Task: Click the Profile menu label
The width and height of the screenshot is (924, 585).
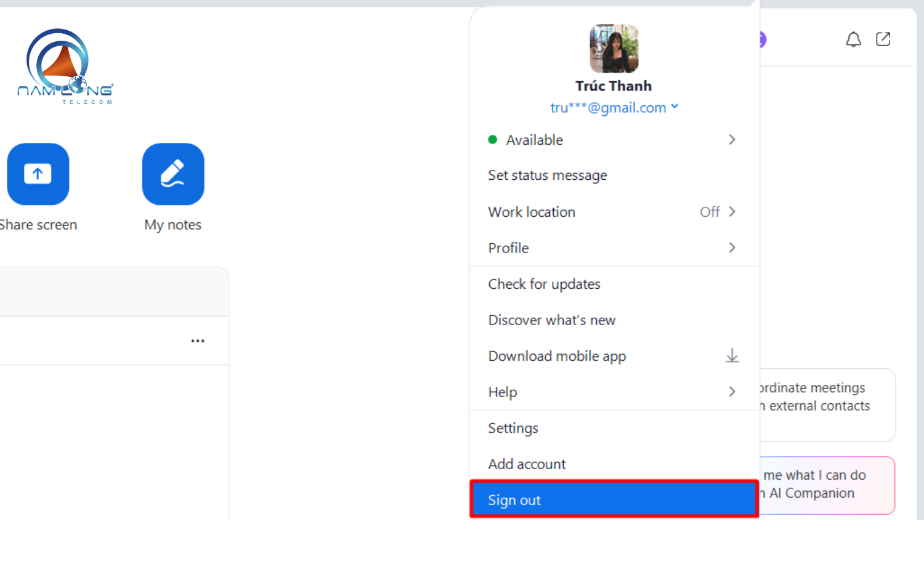Action: pos(508,248)
